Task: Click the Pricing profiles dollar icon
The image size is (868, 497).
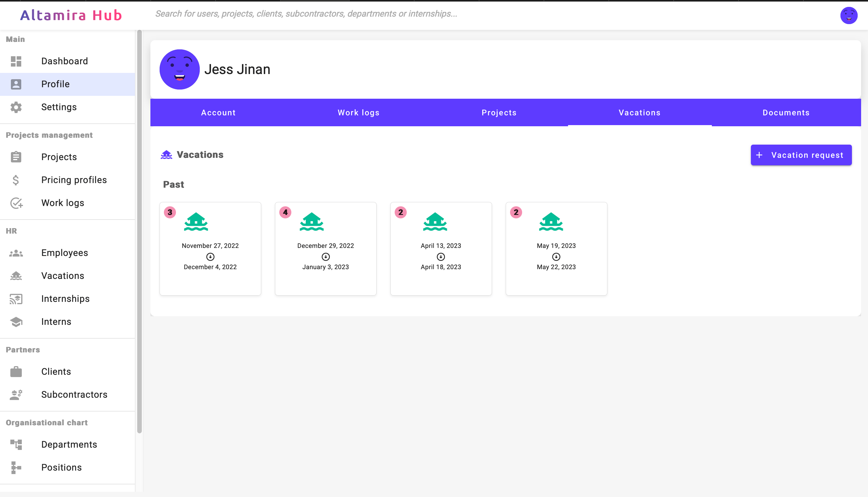Action: coord(16,180)
